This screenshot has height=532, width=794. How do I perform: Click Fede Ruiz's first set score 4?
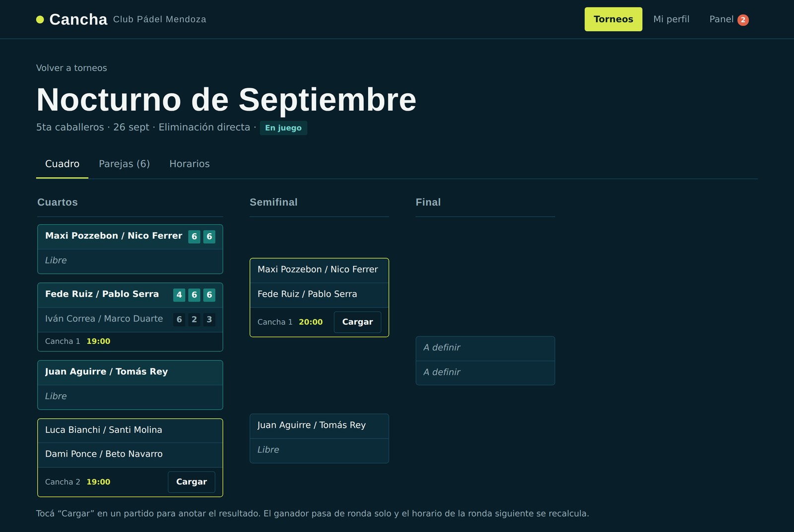[x=179, y=295]
